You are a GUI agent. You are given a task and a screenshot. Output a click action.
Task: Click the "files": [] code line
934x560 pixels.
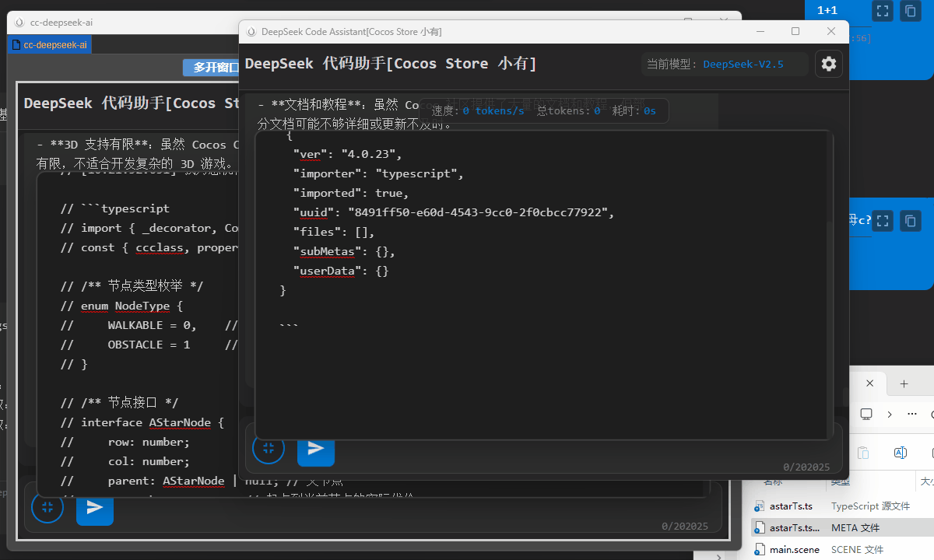[334, 232]
